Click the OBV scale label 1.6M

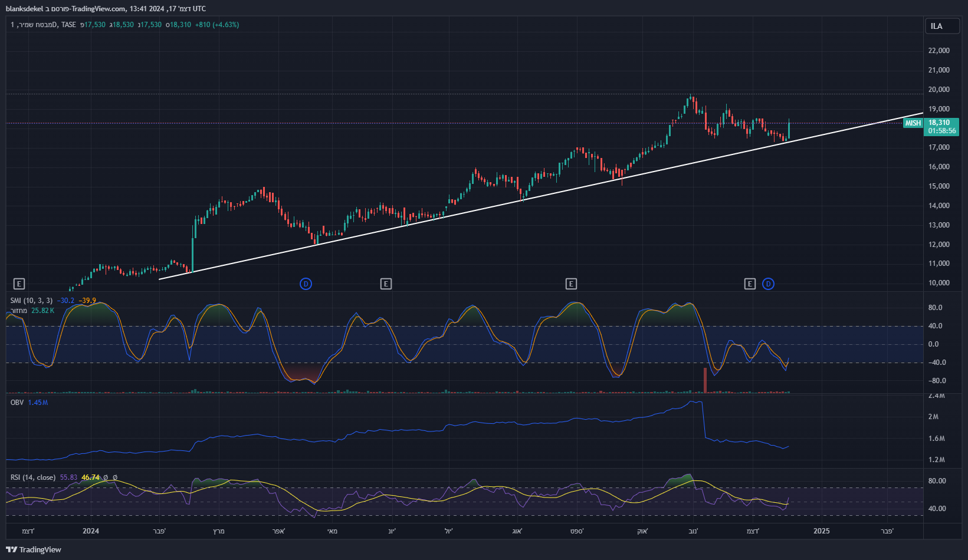[937, 439]
